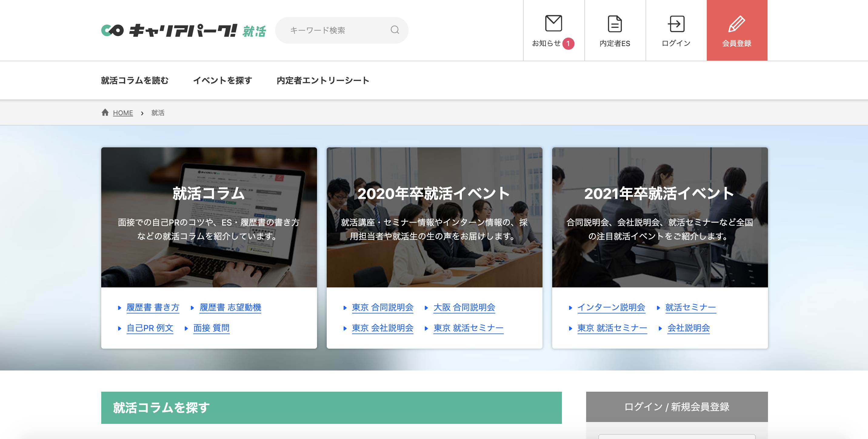Open the 大阪 合同説明会 link
This screenshot has height=439, width=868.
point(464,307)
